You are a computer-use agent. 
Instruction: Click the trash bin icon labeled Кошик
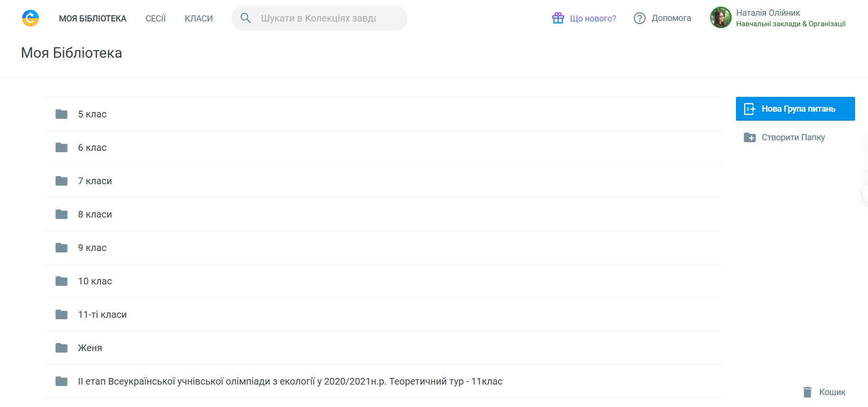coord(807,392)
